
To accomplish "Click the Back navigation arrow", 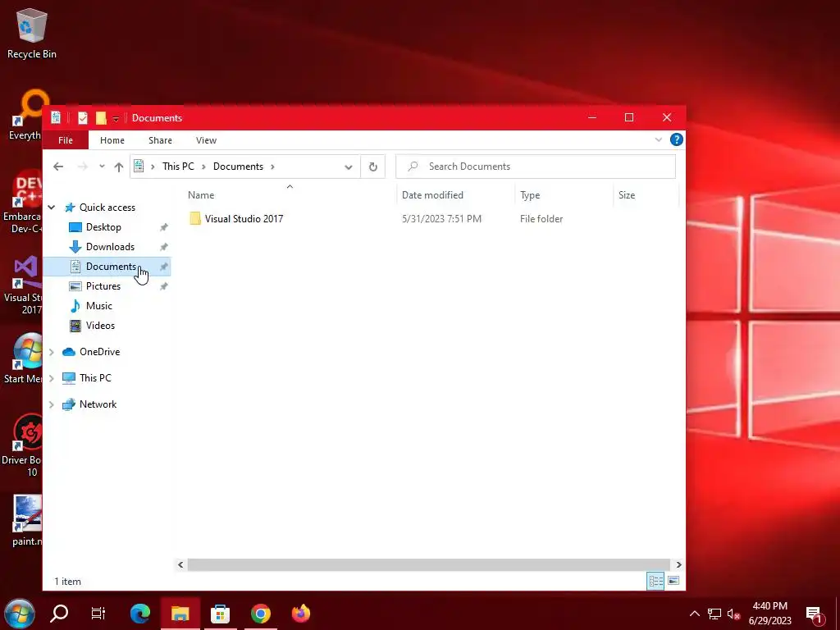I will [x=58, y=167].
